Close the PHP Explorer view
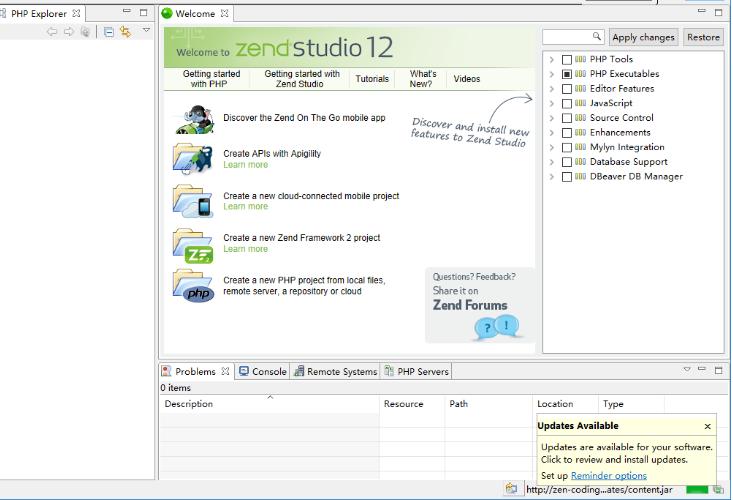733x500 pixels. (x=76, y=14)
